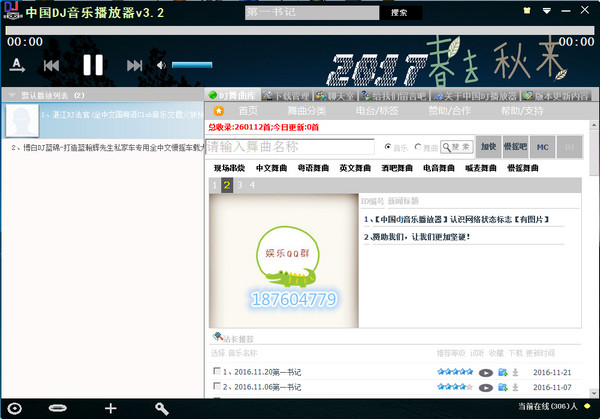Mute using the speaker volume icon
The height and width of the screenshot is (419, 600).
point(162,65)
